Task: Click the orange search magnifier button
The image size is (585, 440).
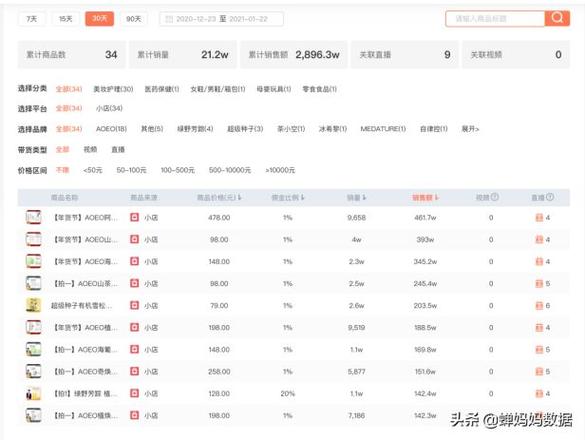Action: (x=557, y=18)
